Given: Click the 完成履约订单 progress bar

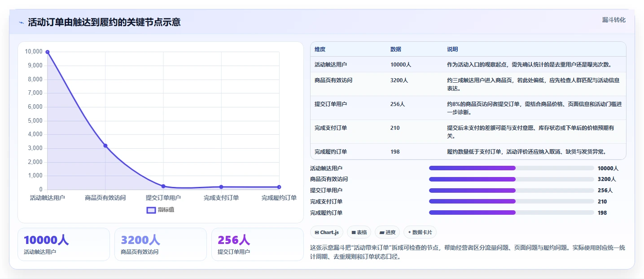Looking at the screenshot, I should (512, 213).
